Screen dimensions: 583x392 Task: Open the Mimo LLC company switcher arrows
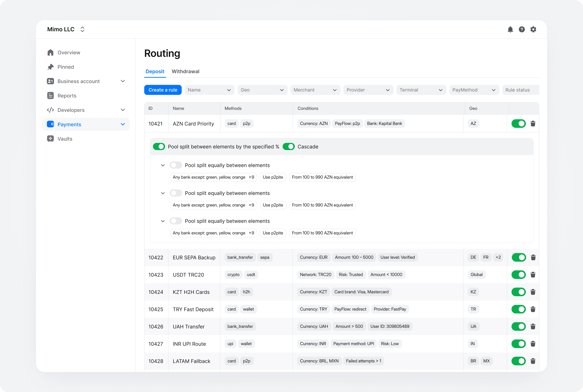82,29
